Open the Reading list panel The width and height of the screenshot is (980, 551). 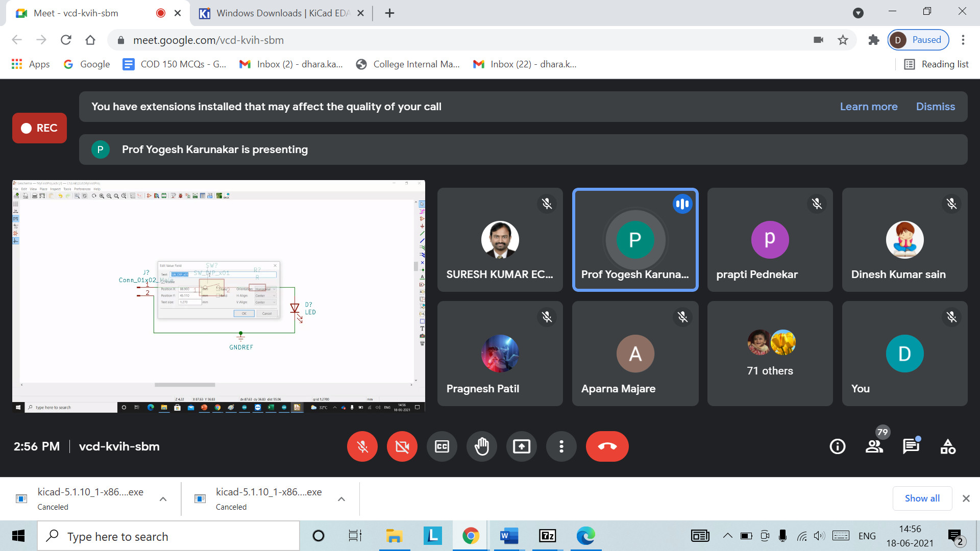tap(937, 64)
